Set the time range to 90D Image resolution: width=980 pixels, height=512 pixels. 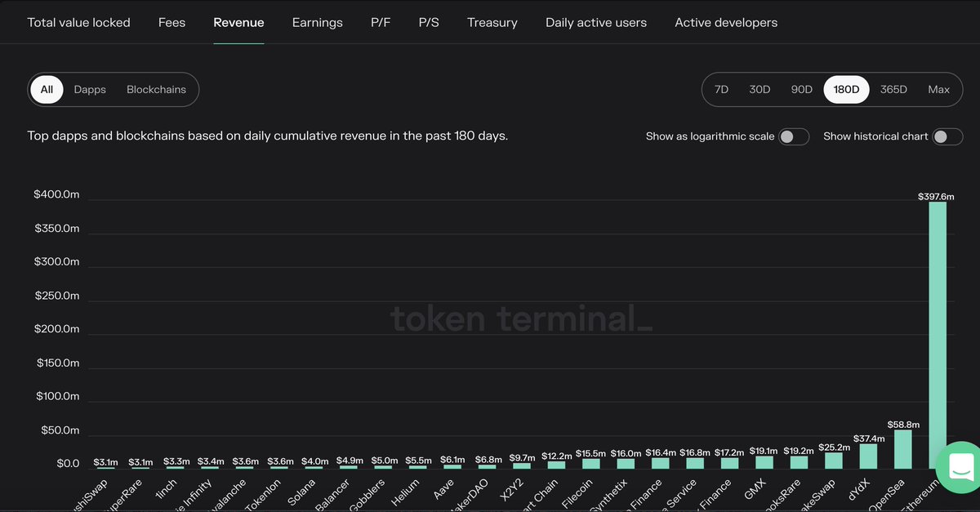802,89
